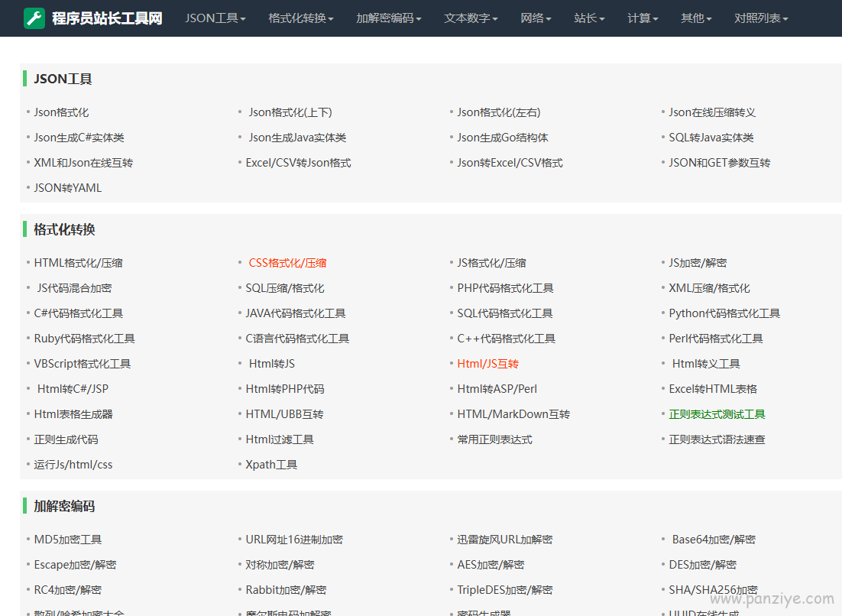Expand the 文本数字 menu
The image size is (842, 616).
point(471,18)
